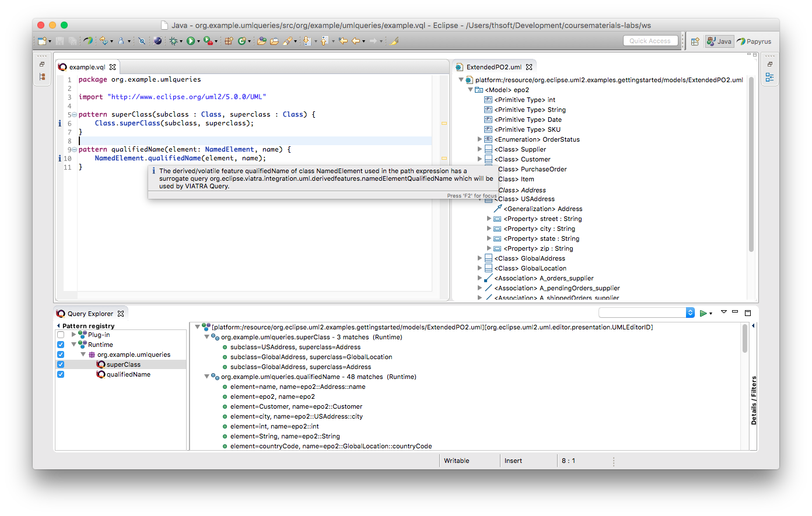
Task: Minimize the Query Explorer panel
Action: click(735, 313)
